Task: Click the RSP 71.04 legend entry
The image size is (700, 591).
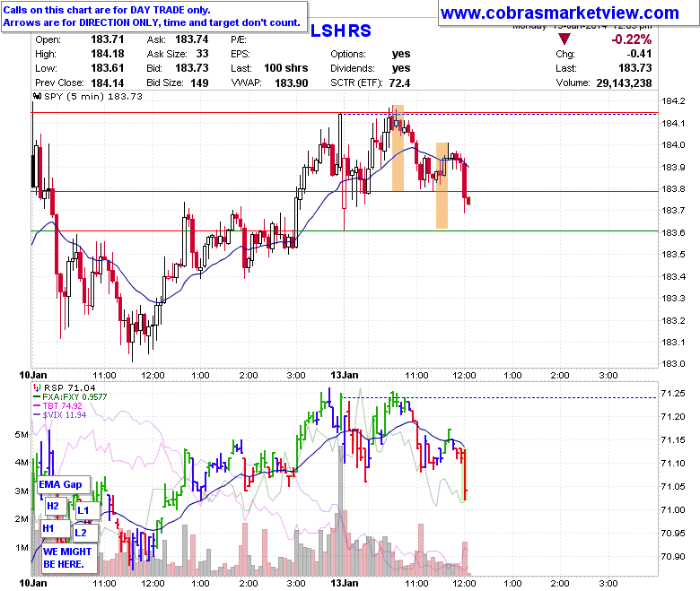Action: [x=69, y=387]
